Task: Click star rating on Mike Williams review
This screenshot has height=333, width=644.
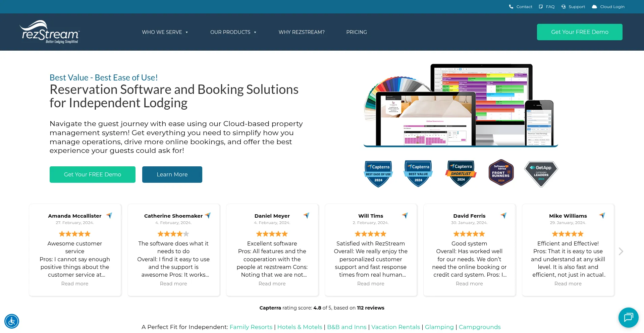Action: pos(568,234)
